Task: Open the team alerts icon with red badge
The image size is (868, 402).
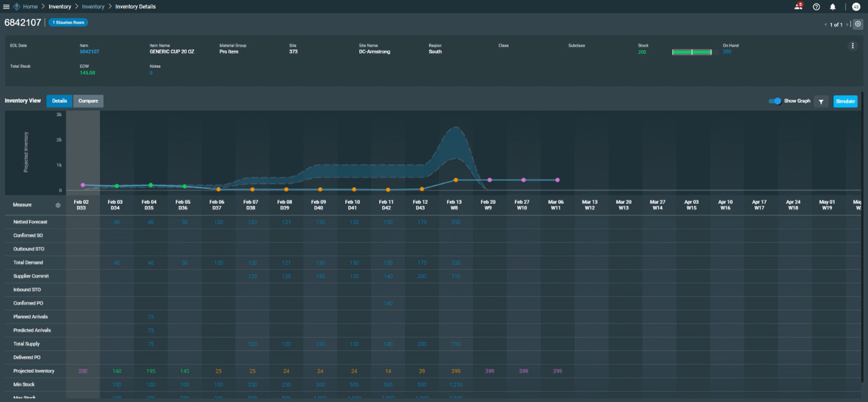Action: pyautogui.click(x=798, y=6)
